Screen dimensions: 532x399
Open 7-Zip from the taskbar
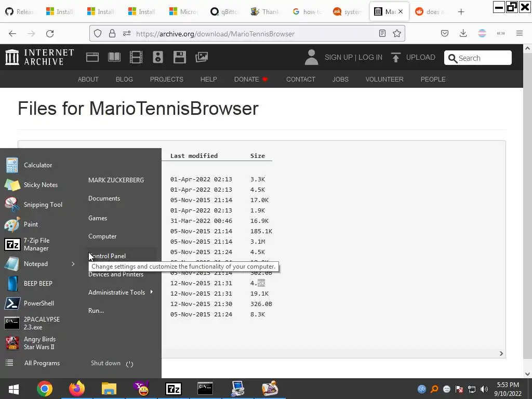click(174, 389)
